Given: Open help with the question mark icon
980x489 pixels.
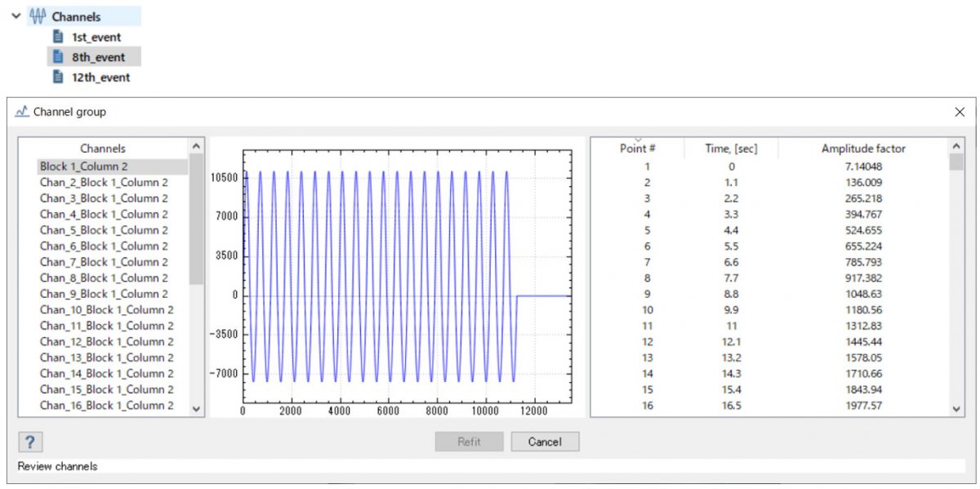Looking at the screenshot, I should pyautogui.click(x=30, y=442).
